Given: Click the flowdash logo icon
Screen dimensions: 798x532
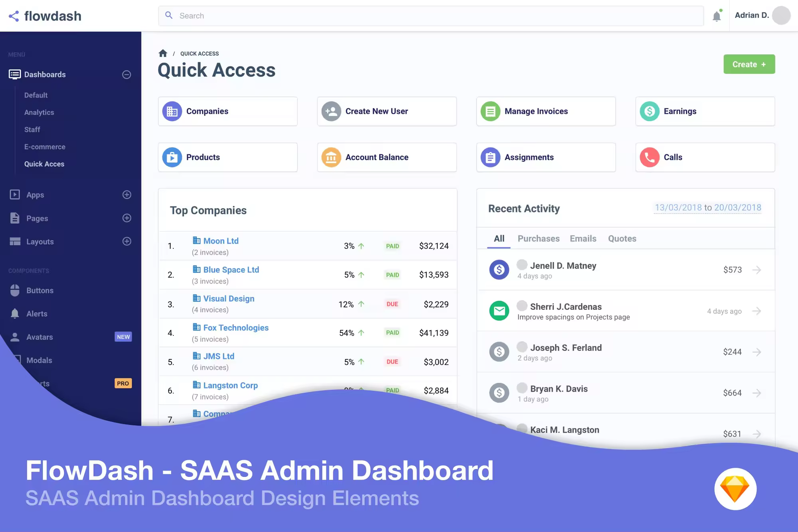Looking at the screenshot, I should coord(14,16).
